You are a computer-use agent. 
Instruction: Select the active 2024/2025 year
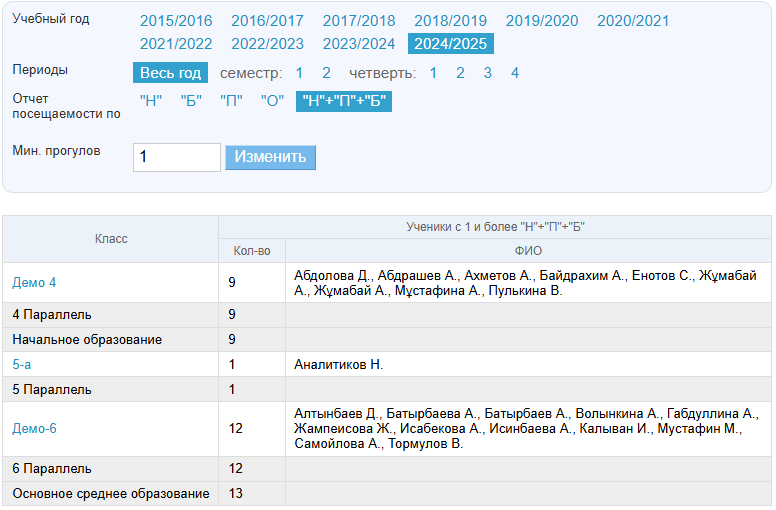pos(450,44)
